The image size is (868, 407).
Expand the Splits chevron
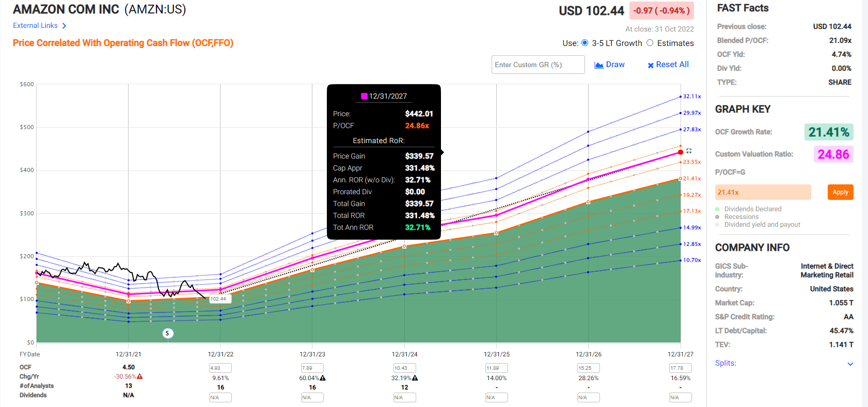[x=850, y=364]
